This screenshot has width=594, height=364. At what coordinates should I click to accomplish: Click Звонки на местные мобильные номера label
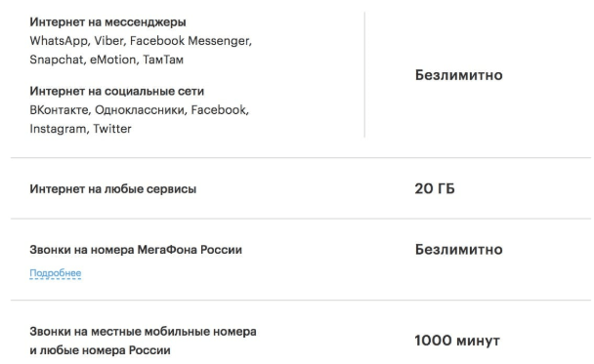[x=143, y=332]
